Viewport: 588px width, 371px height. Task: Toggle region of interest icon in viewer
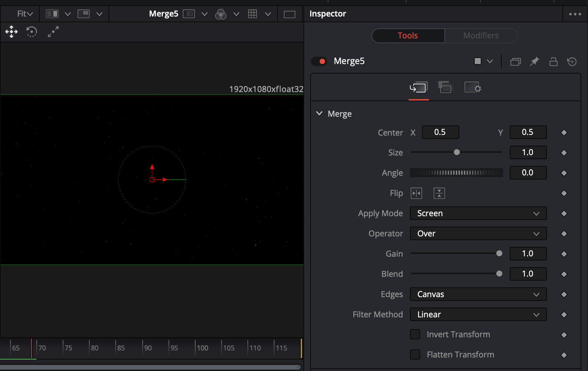[189, 14]
